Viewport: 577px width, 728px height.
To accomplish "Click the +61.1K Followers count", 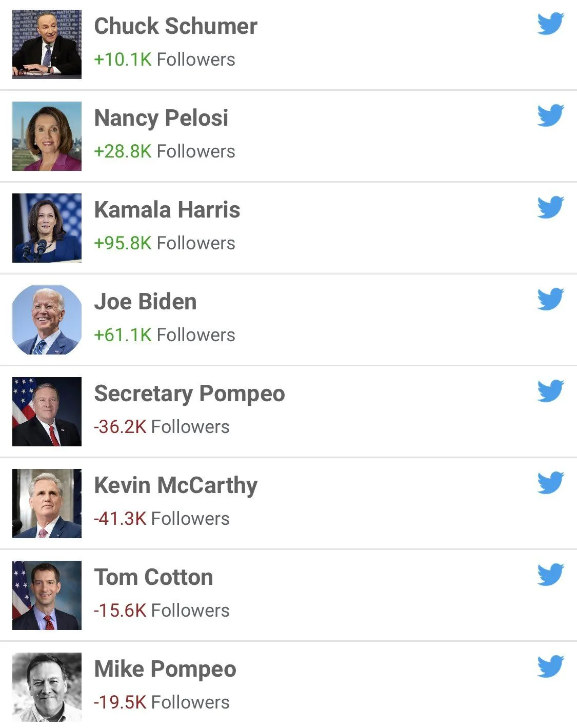I will point(164,335).
